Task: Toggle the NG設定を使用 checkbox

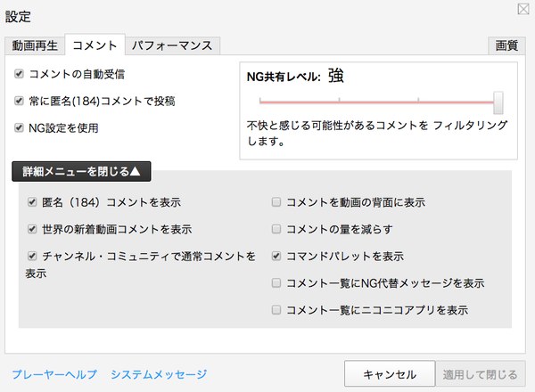Action: click(x=19, y=127)
